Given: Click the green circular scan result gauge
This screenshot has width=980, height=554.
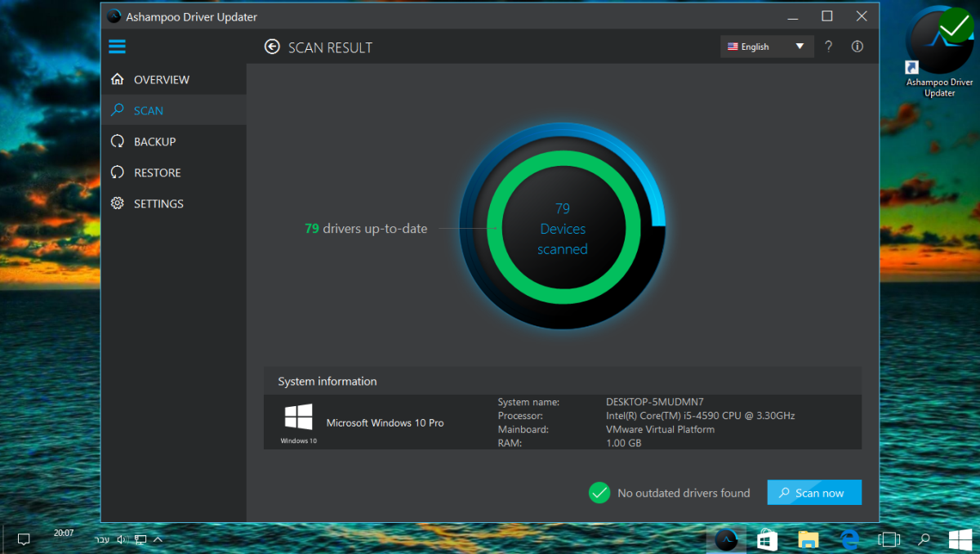Looking at the screenshot, I should coord(563,226).
